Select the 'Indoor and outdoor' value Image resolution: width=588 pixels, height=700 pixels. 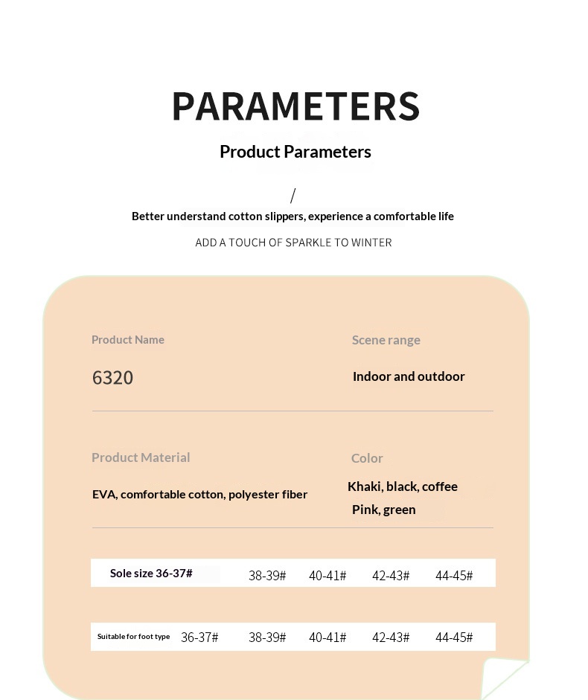click(409, 376)
